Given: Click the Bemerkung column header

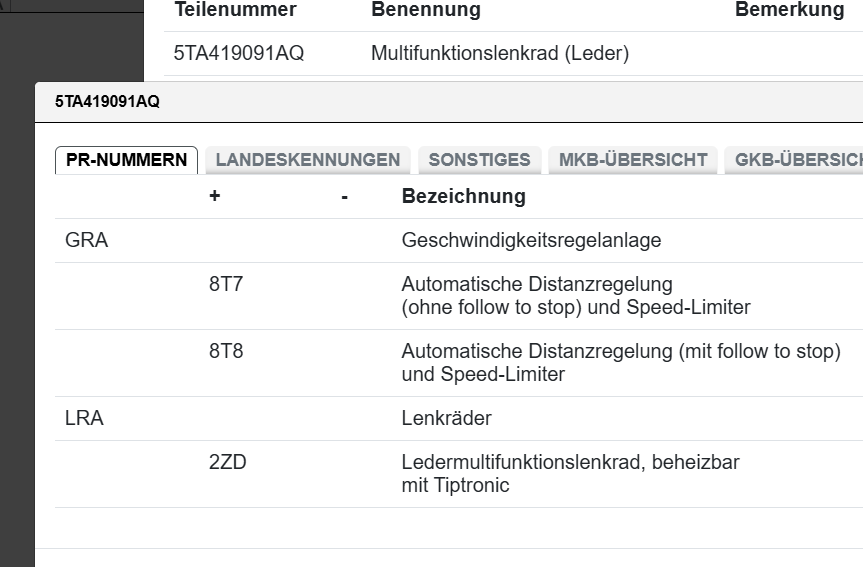Looking at the screenshot, I should pyautogui.click(x=789, y=10).
